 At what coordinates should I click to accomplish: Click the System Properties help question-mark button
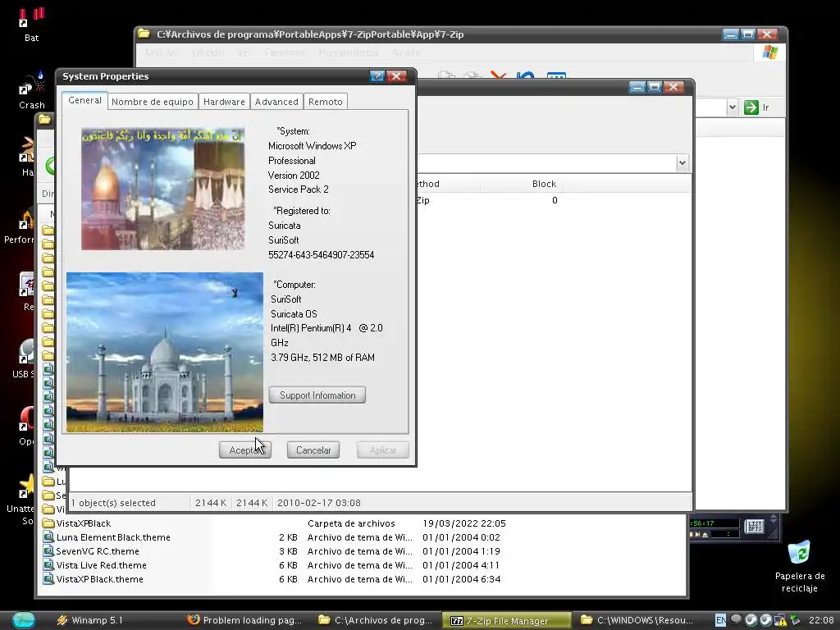point(377,76)
